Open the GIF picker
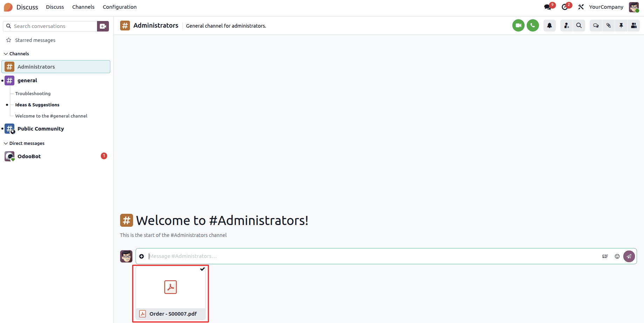Image resolution: width=644 pixels, height=323 pixels. click(605, 257)
